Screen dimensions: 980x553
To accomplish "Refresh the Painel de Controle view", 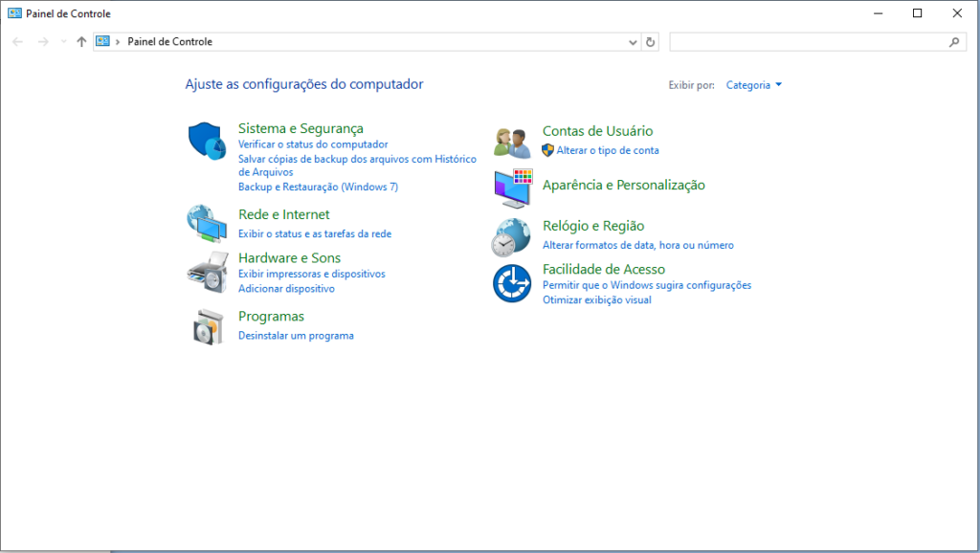I will 650,42.
